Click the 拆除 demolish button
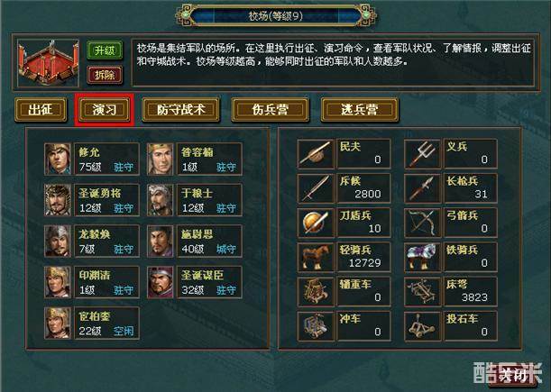The height and width of the screenshot is (392, 551). coord(105,75)
